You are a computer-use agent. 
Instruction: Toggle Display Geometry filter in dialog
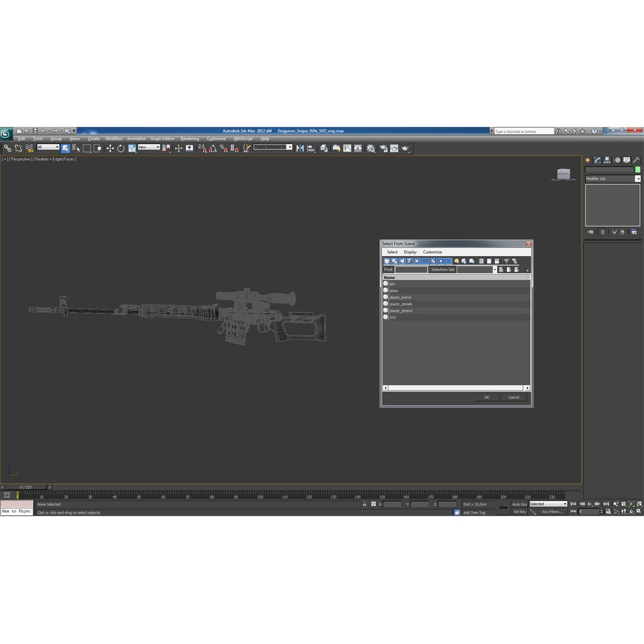click(386, 261)
